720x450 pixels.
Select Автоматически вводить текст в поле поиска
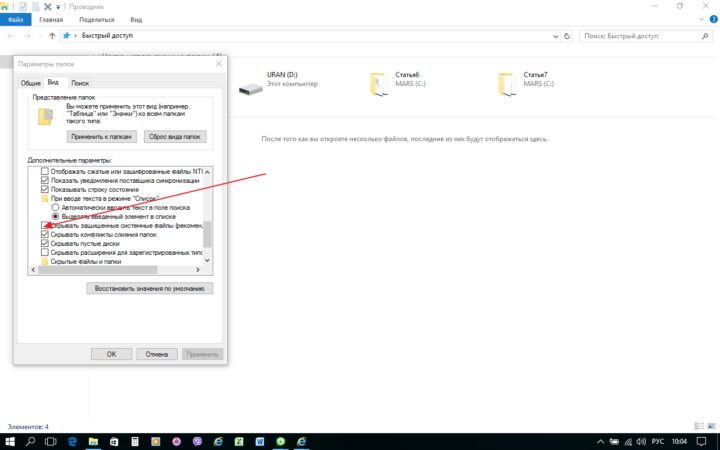click(x=55, y=207)
